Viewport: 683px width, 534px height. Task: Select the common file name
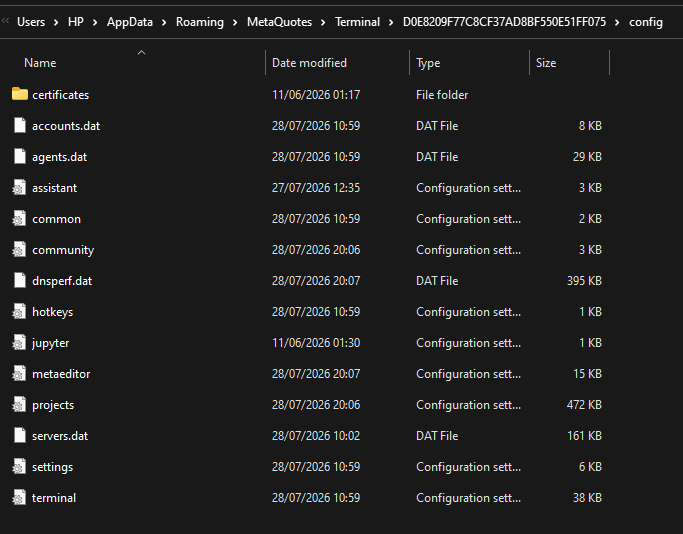56,219
